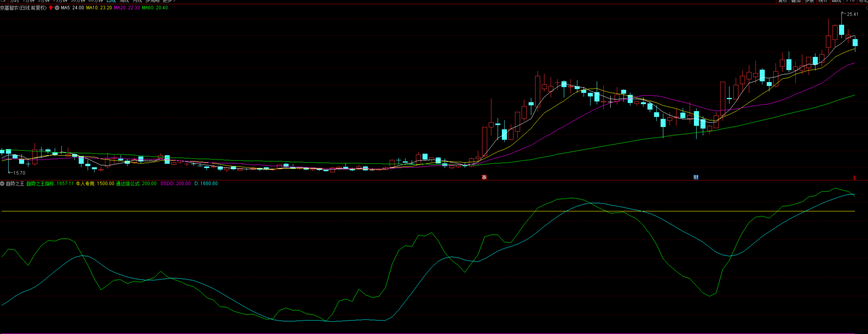Image resolution: width=868 pixels, height=334 pixels.
Task: Open the 多周期 multi-period tab
Action: 152,1
